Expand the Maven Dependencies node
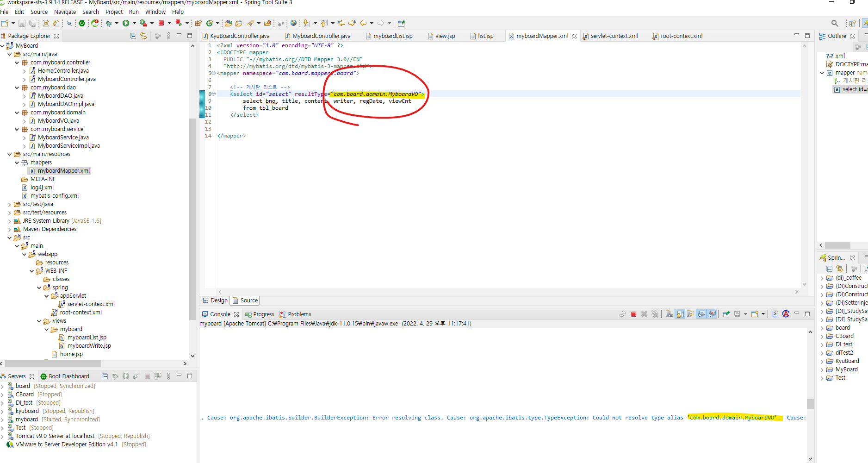Image resolution: width=868 pixels, height=463 pixels. click(10, 229)
